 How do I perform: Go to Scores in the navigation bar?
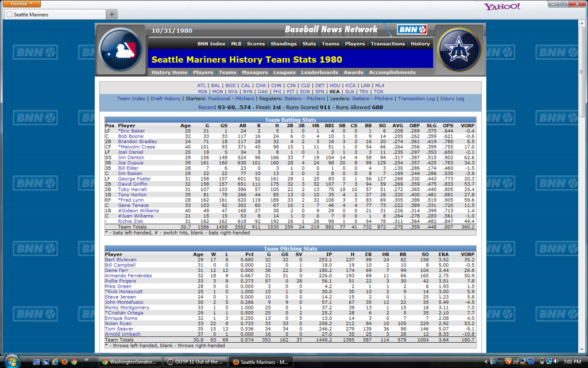(x=256, y=44)
